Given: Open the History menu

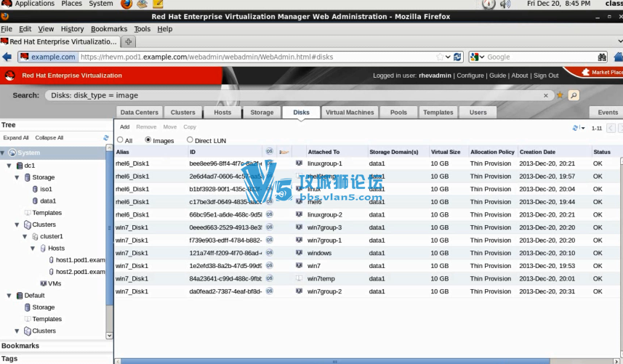Looking at the screenshot, I should (x=72, y=29).
